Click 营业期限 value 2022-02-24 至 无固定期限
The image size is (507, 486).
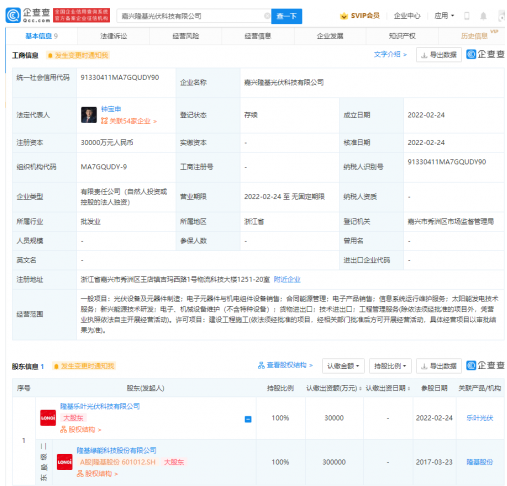284,197
